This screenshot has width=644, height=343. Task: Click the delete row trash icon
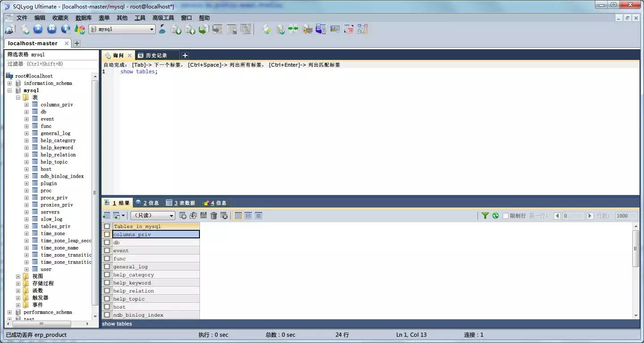[214, 216]
